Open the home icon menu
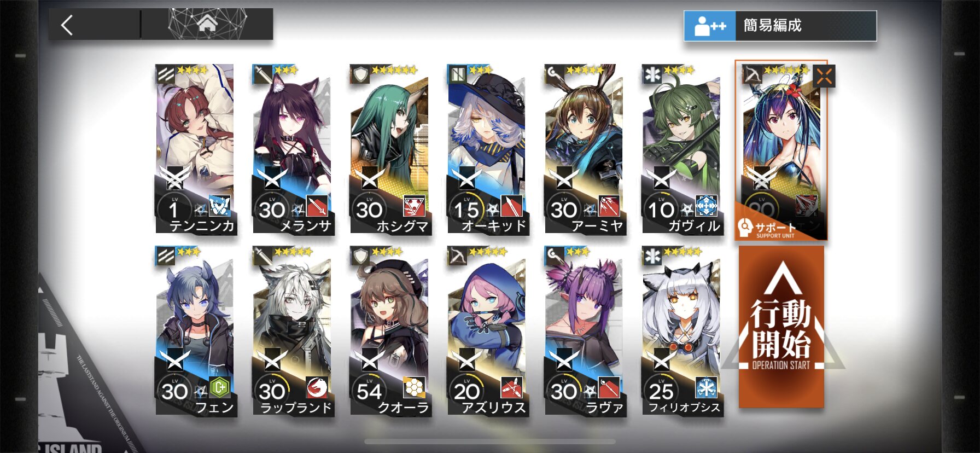This screenshot has height=453, width=980. tap(207, 24)
